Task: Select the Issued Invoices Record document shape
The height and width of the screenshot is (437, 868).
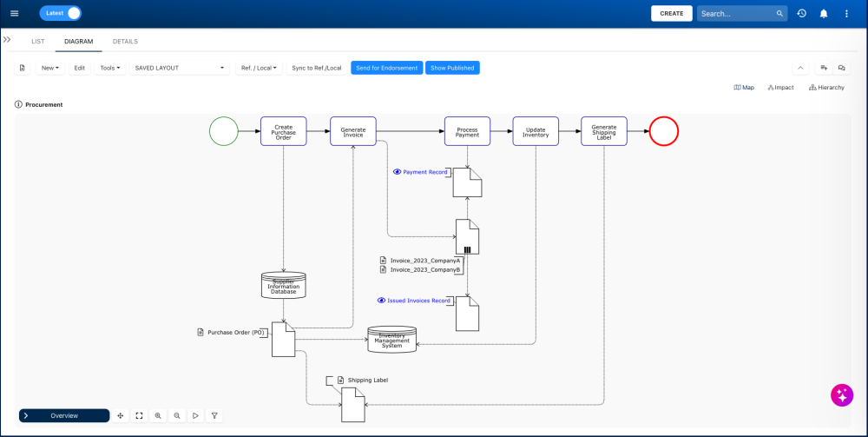Action: [467, 314]
